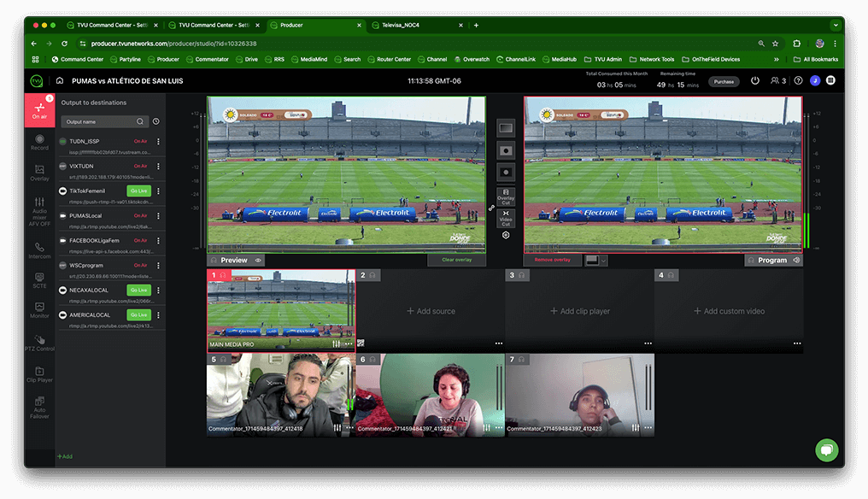Open more options for FACEBOOKLigaFem output
Screen dimensions: 868x499
[158, 241]
